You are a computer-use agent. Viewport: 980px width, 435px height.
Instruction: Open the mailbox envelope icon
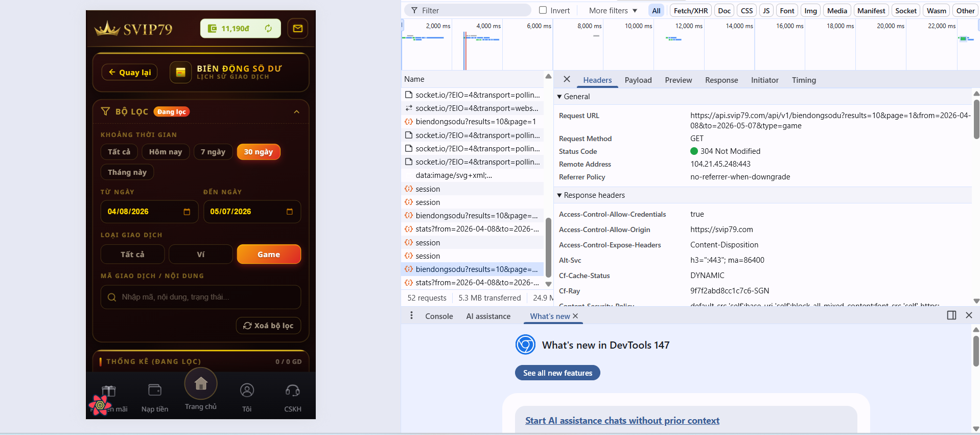[x=298, y=29]
